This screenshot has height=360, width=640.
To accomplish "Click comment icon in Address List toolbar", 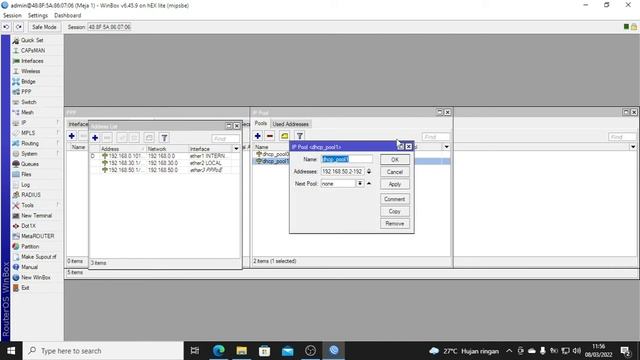I will 149,138.
